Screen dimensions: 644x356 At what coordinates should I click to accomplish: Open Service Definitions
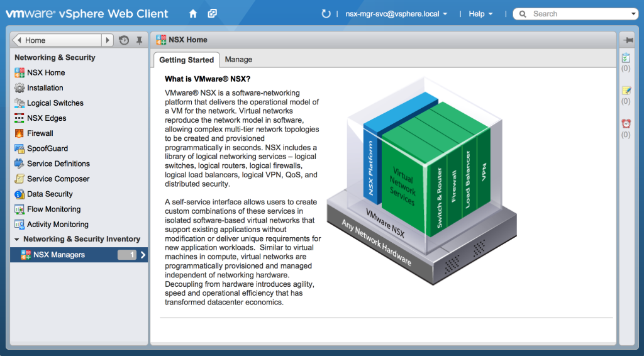58,164
